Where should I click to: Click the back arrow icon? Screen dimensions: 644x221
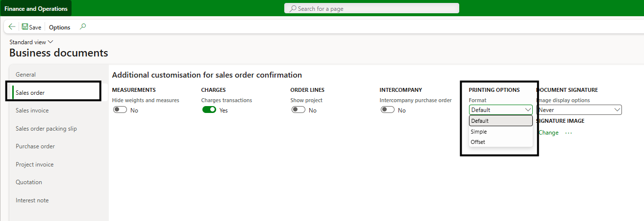pyautogui.click(x=12, y=27)
